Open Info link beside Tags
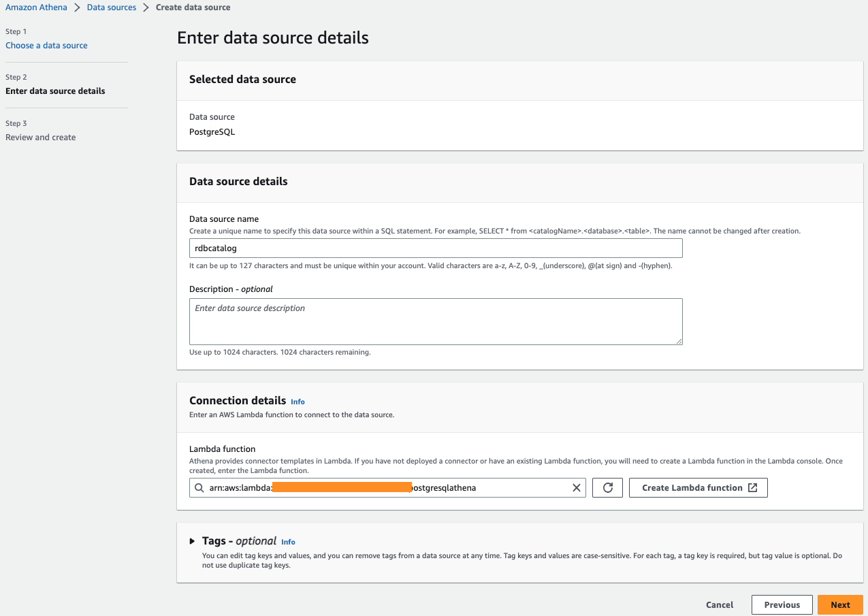Image resolution: width=868 pixels, height=616 pixels. coord(288,542)
